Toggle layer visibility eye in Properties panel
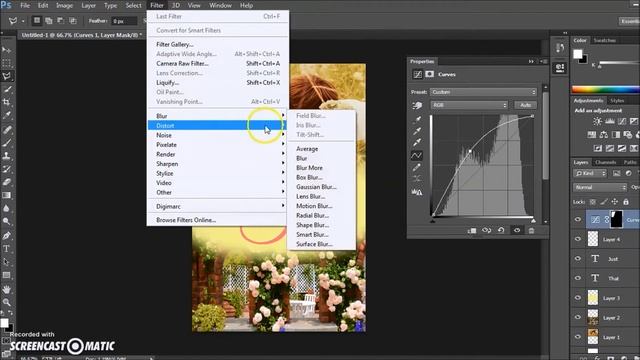 517,231
